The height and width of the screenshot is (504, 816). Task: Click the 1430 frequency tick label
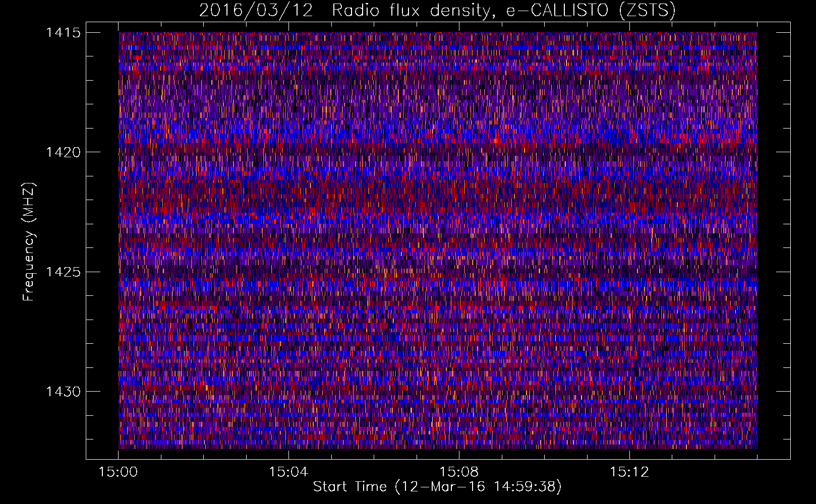coord(63,392)
